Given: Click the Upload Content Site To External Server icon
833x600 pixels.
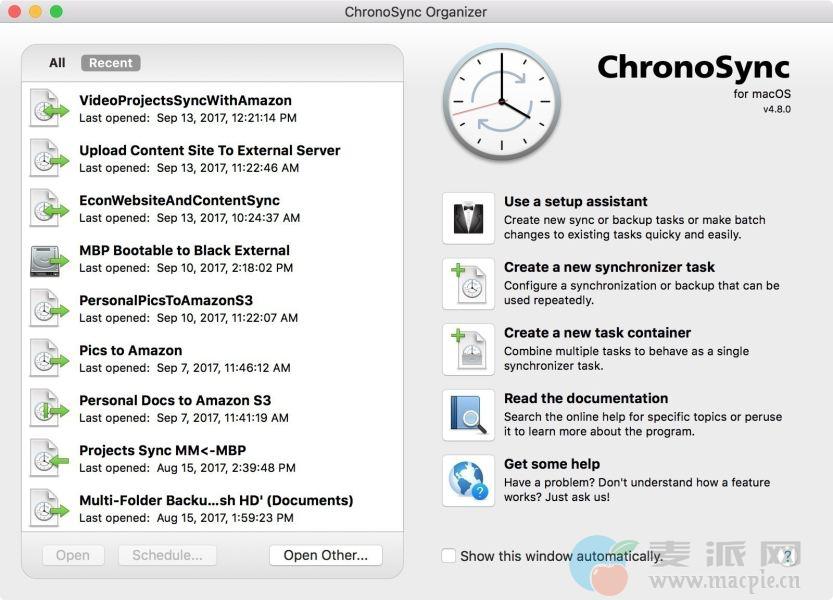Looking at the screenshot, I should [49, 158].
